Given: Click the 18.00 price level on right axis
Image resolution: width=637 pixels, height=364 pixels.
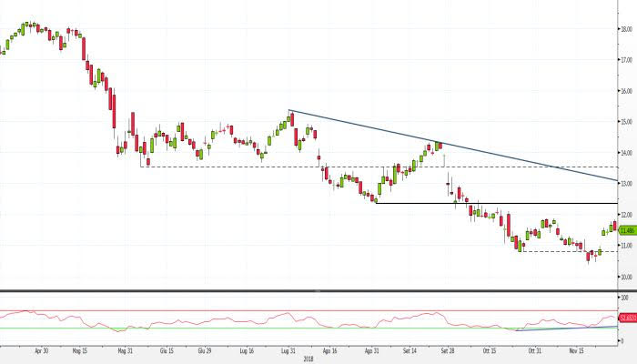Looking at the screenshot, I should point(626,28).
